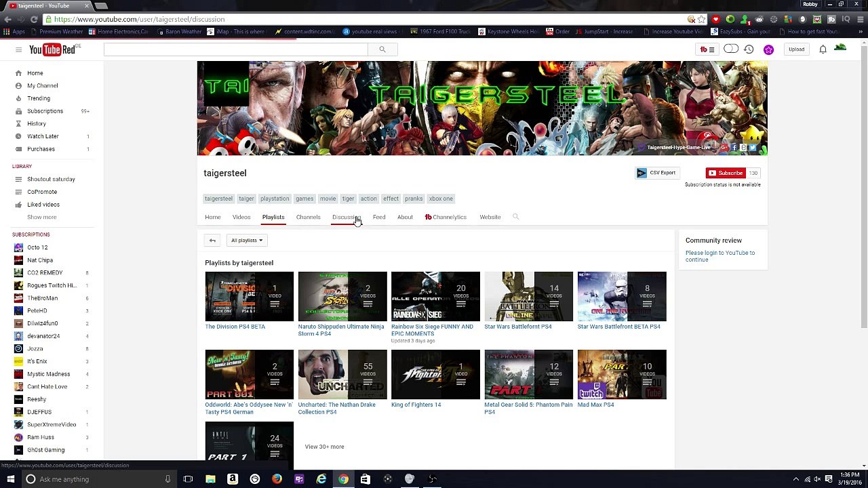Reload the page
This screenshot has height=488, width=868.
[34, 19]
